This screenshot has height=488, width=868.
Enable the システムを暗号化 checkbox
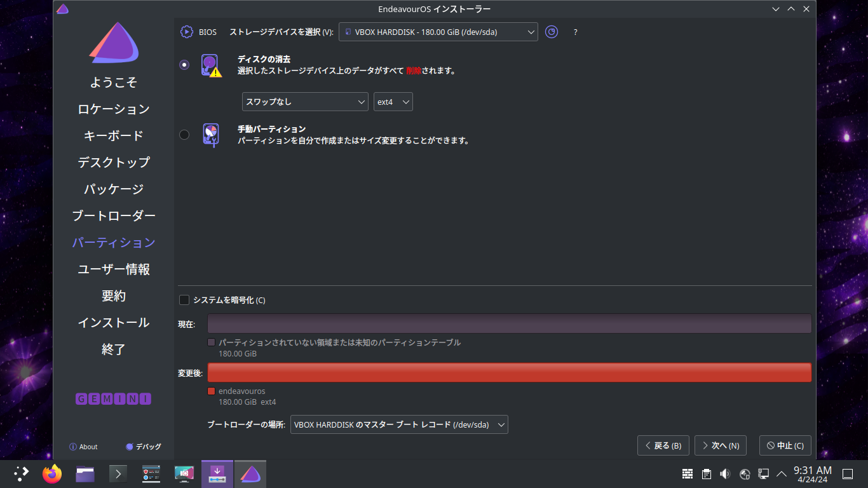pos(184,300)
